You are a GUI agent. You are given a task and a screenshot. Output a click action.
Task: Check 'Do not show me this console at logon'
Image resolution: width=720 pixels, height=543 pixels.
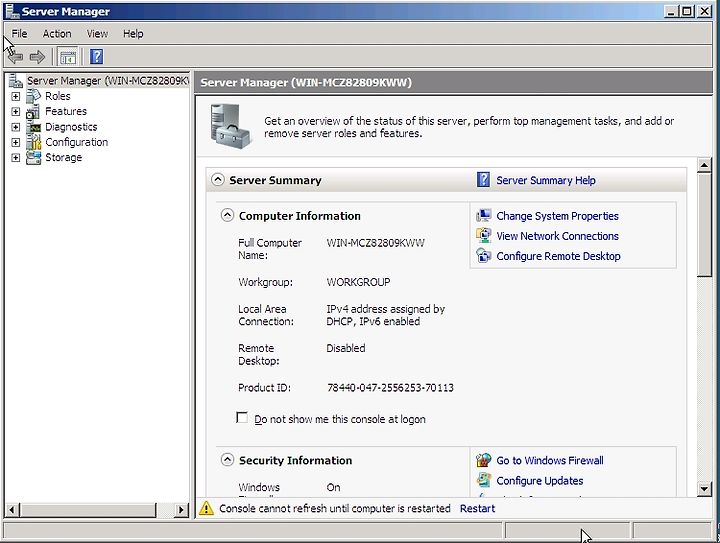pyautogui.click(x=242, y=418)
